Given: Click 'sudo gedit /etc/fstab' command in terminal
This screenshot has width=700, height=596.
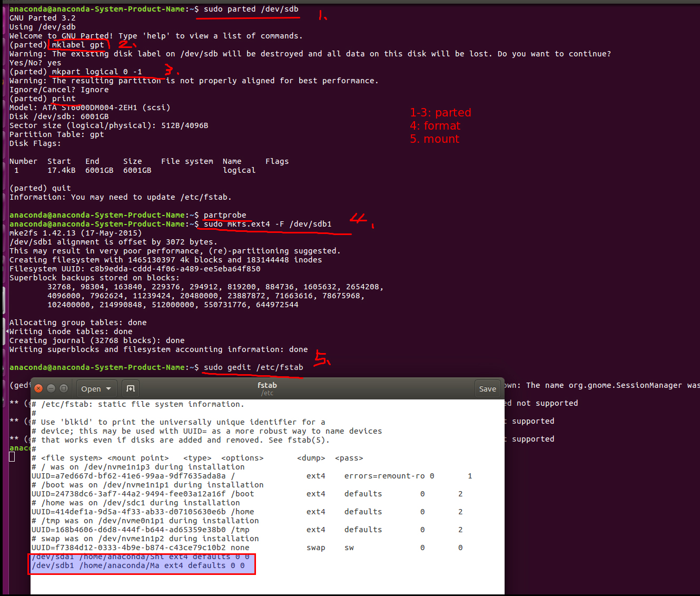Looking at the screenshot, I should [x=253, y=367].
